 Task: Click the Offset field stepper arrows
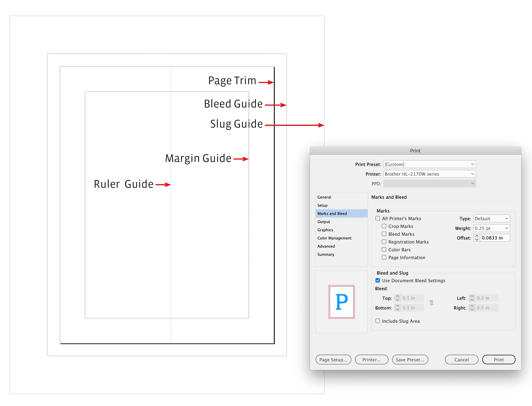tap(476, 238)
